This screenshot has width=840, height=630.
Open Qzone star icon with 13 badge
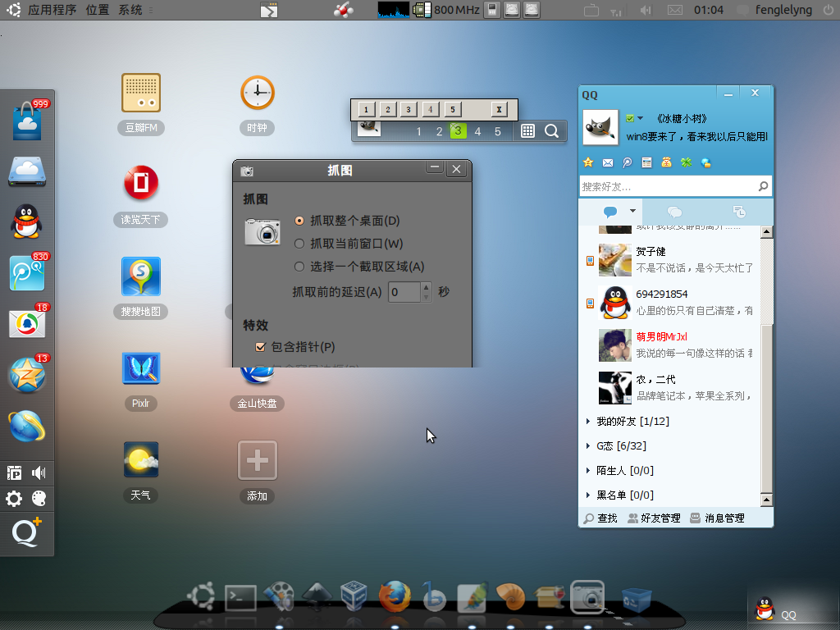(27, 374)
